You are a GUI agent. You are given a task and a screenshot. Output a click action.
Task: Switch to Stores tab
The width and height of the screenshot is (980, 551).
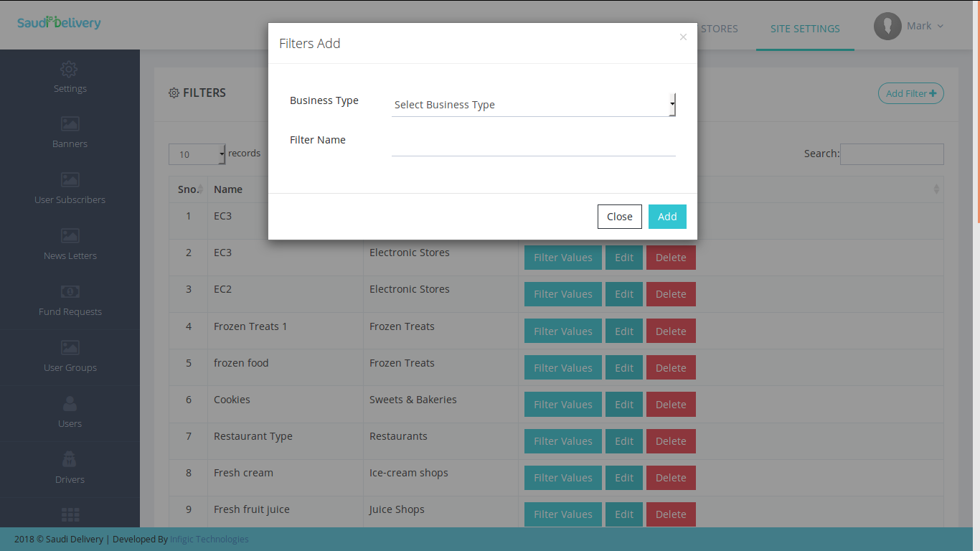tap(719, 29)
